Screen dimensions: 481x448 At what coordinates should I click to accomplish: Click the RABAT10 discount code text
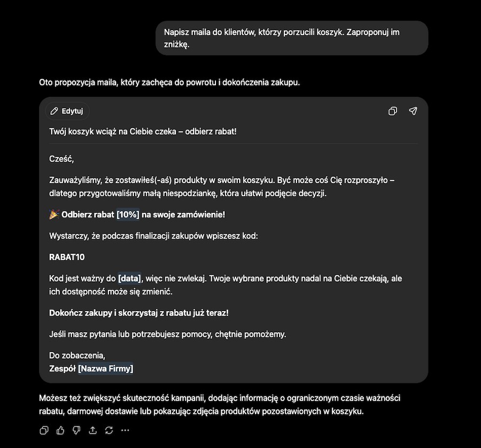click(x=67, y=257)
